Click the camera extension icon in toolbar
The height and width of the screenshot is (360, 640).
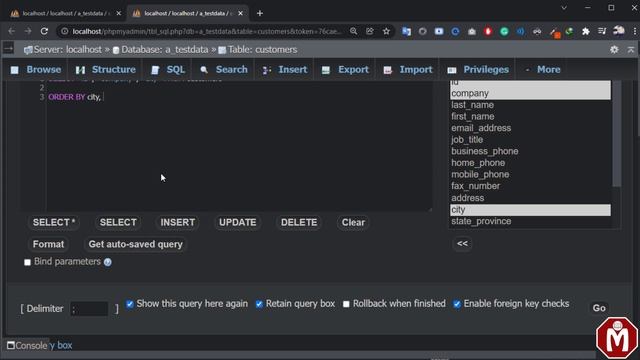click(471, 31)
